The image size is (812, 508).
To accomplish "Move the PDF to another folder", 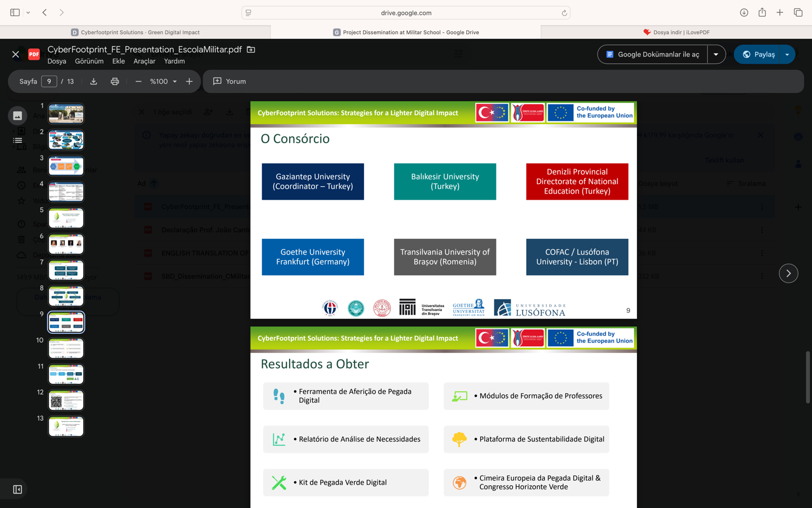I will 251,50.
